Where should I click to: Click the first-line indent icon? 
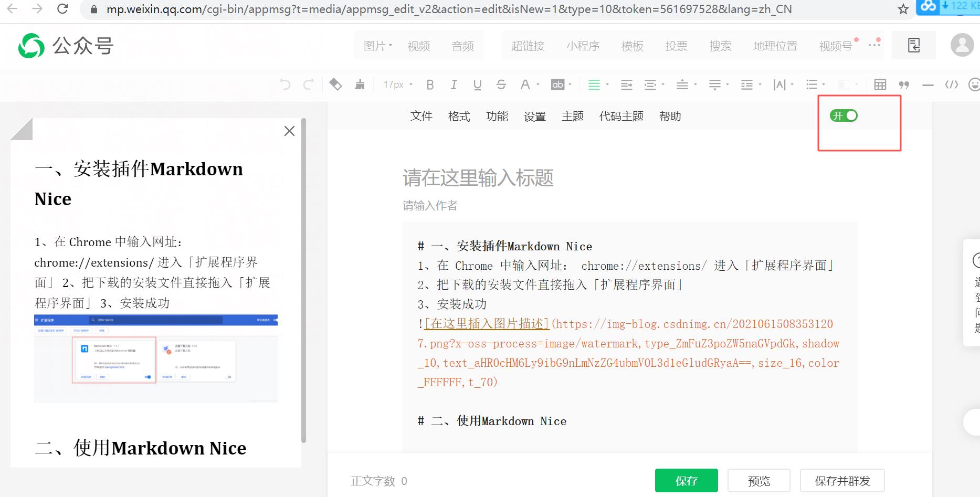click(x=626, y=84)
